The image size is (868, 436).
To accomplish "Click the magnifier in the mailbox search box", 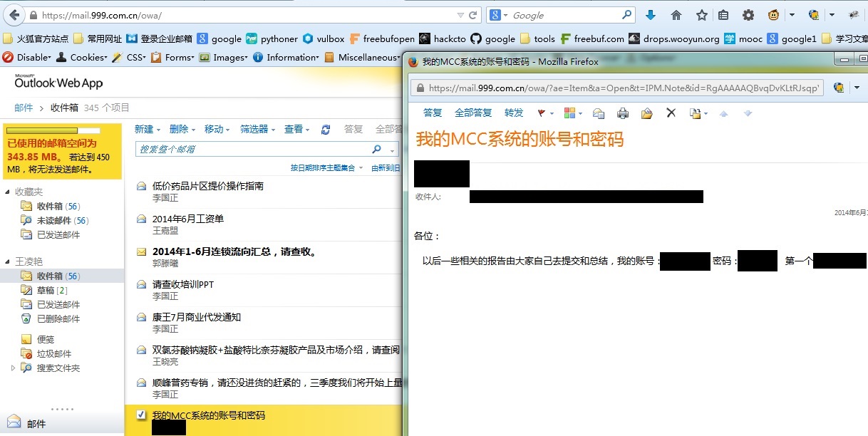I will (x=377, y=149).
